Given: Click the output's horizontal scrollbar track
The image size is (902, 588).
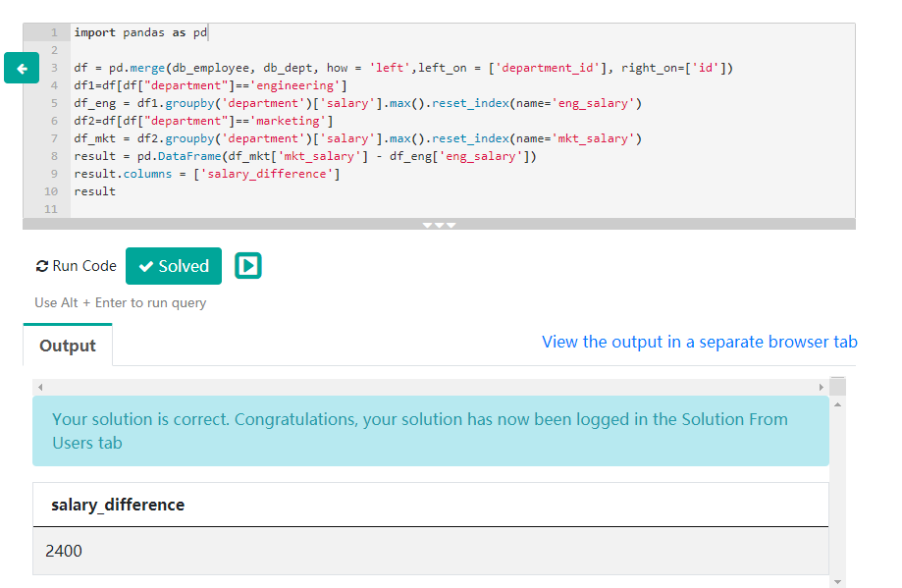Looking at the screenshot, I should coord(430,387).
